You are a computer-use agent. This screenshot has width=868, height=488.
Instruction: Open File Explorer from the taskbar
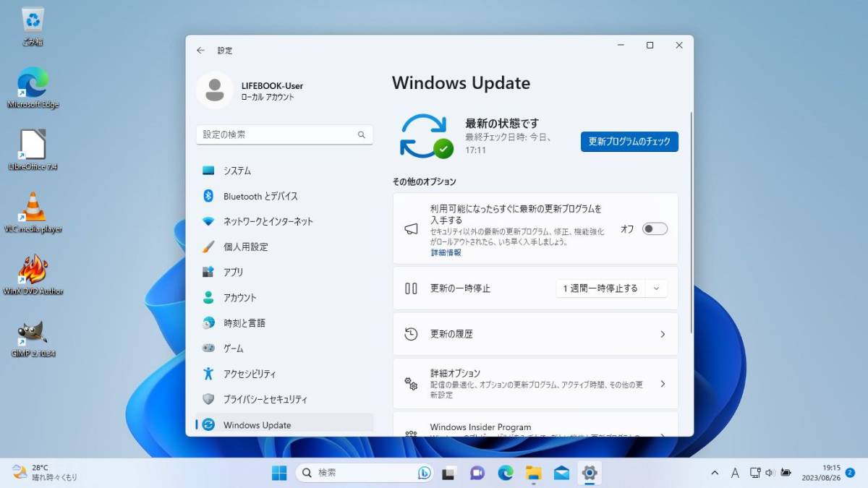[533, 473]
